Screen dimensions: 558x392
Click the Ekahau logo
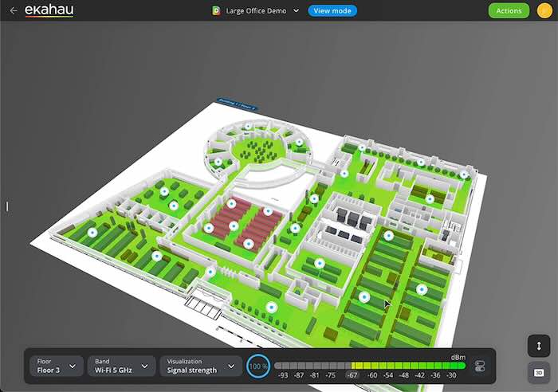click(x=49, y=10)
